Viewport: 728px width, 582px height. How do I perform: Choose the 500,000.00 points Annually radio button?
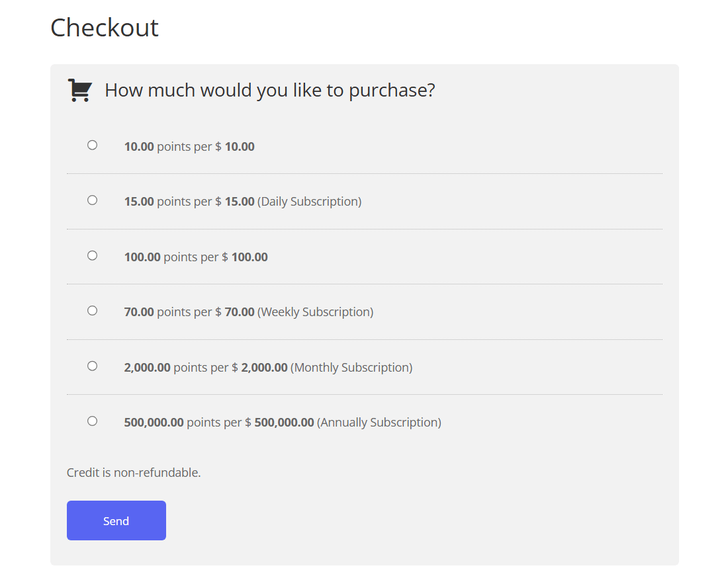(92, 421)
